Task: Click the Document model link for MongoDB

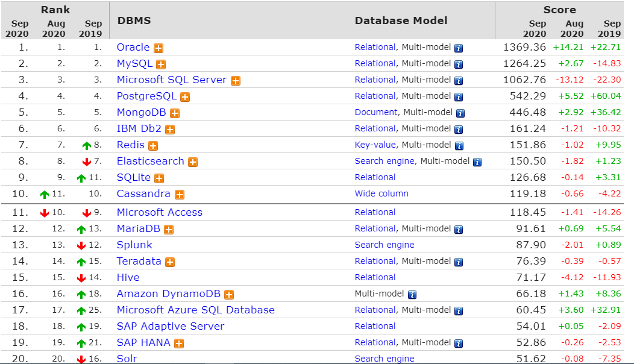Action: 376,112
